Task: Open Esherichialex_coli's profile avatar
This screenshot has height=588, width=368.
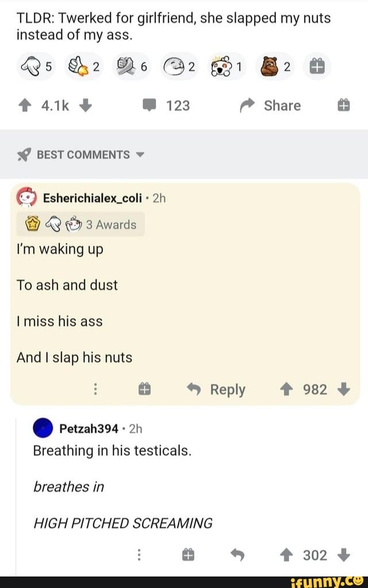Action: pos(26,198)
